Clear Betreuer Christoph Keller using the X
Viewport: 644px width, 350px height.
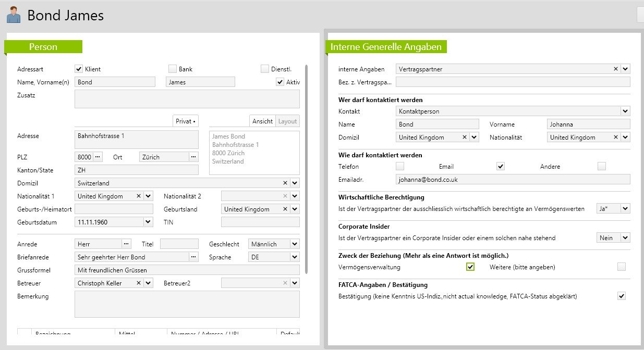[139, 283]
